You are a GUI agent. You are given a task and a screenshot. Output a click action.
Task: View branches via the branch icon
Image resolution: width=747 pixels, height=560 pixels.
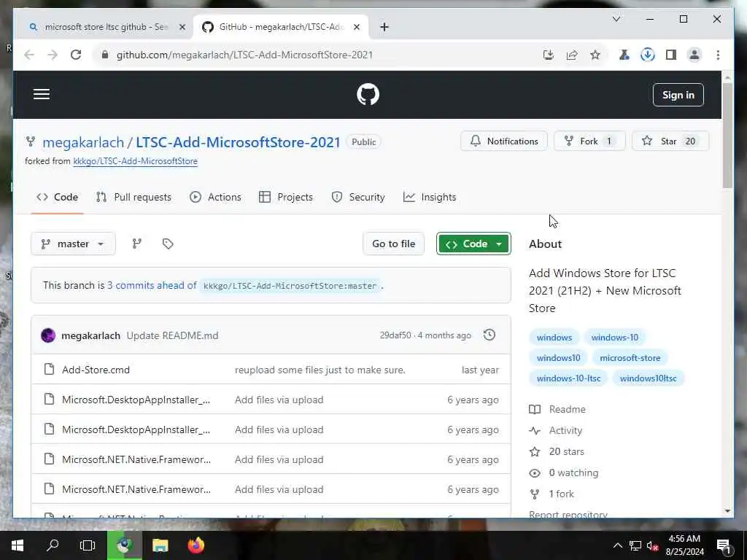point(136,244)
